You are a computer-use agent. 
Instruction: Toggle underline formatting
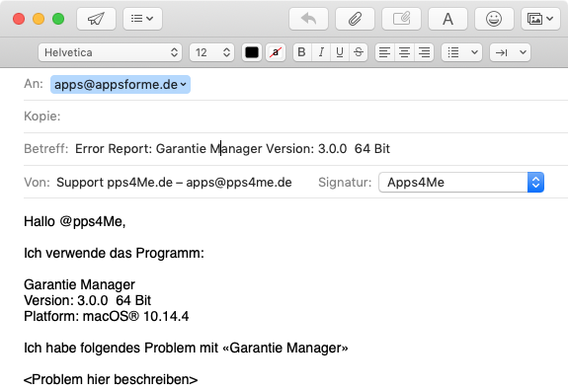coord(340,52)
